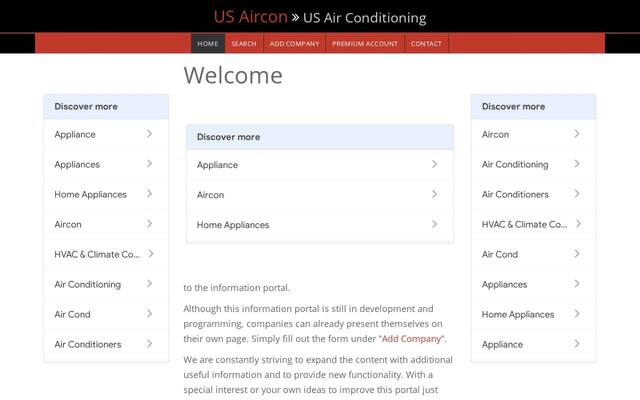
Task: Open the Contact page from navigation
Action: point(426,44)
